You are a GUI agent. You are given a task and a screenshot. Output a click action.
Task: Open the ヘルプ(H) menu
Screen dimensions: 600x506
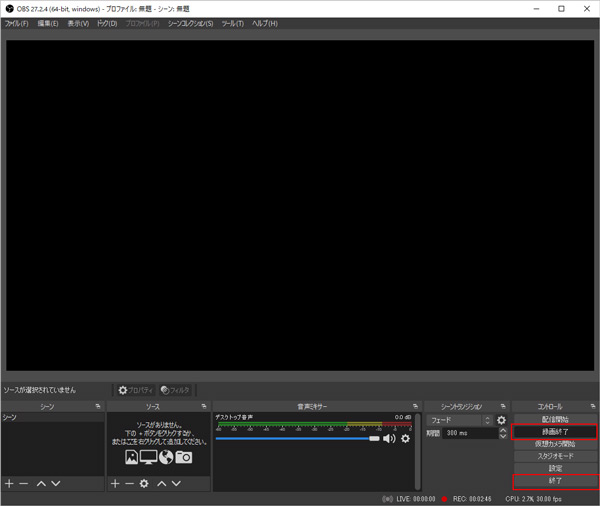click(x=264, y=23)
